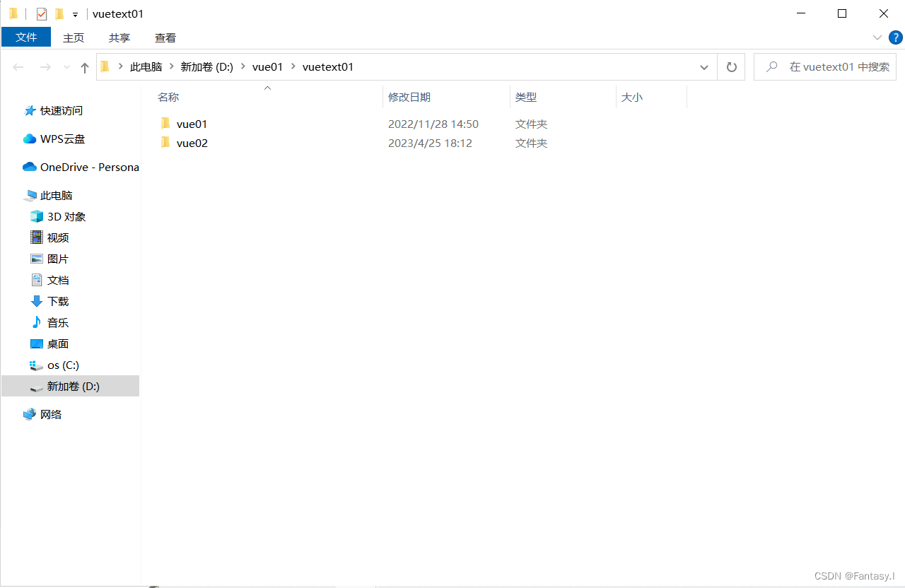Click the 网络 network icon
The image size is (905, 588).
30,414
